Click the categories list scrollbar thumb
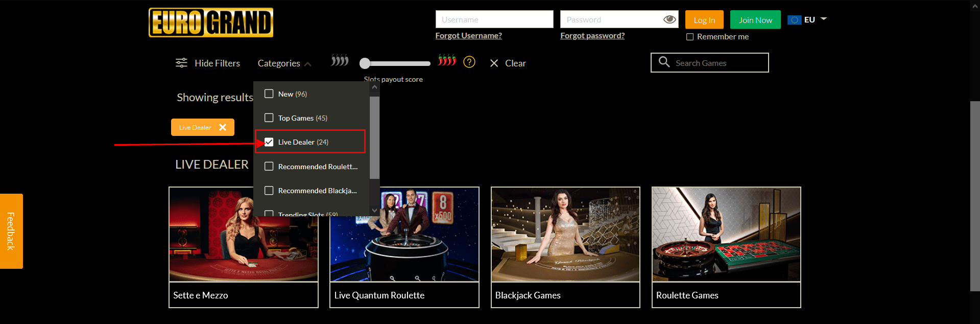 click(x=374, y=137)
